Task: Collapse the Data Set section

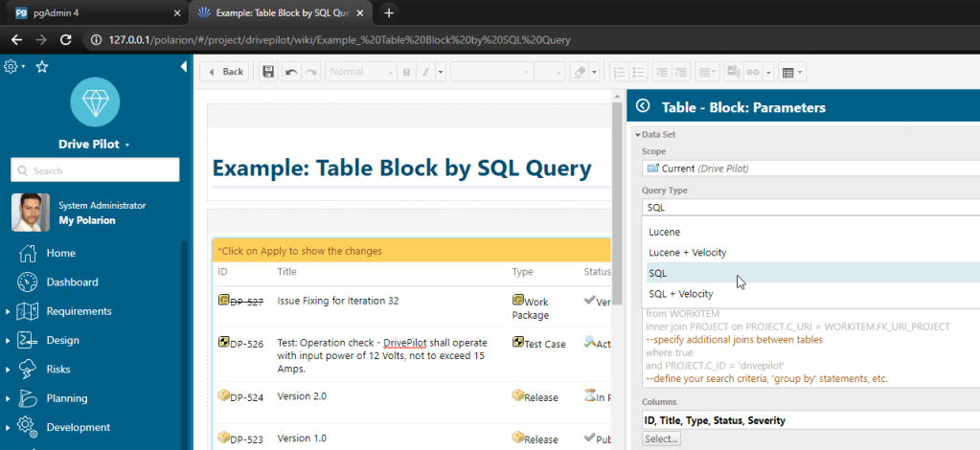Action: click(x=638, y=135)
